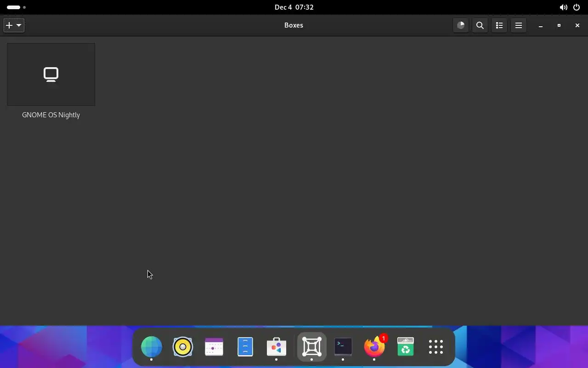Open the hamburger main menu
Image resolution: width=588 pixels, height=368 pixels.
click(519, 25)
